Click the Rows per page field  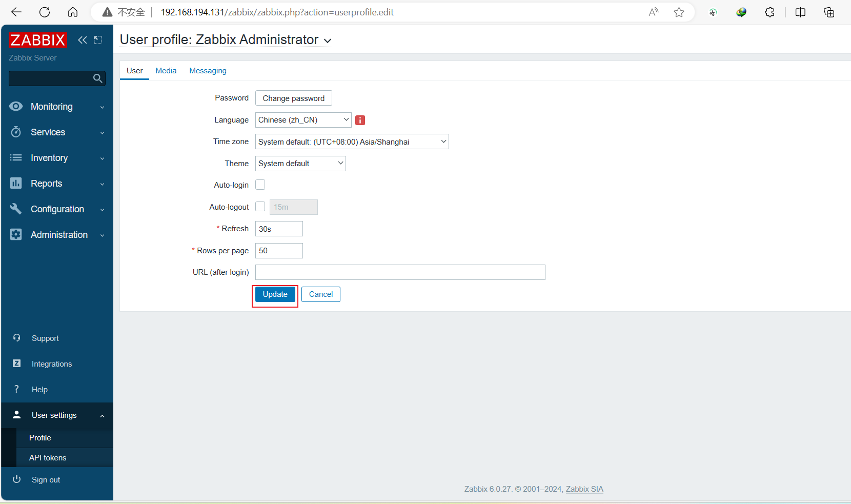279,251
